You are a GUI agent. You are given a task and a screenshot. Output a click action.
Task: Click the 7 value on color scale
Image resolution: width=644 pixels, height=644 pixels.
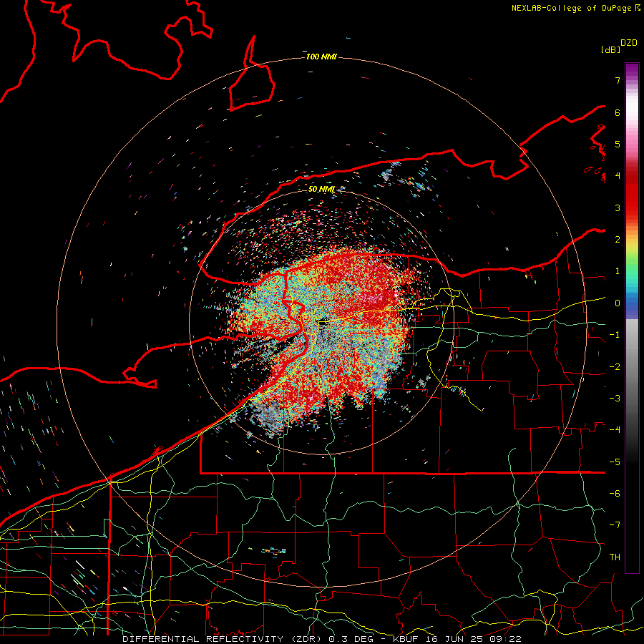click(x=618, y=80)
